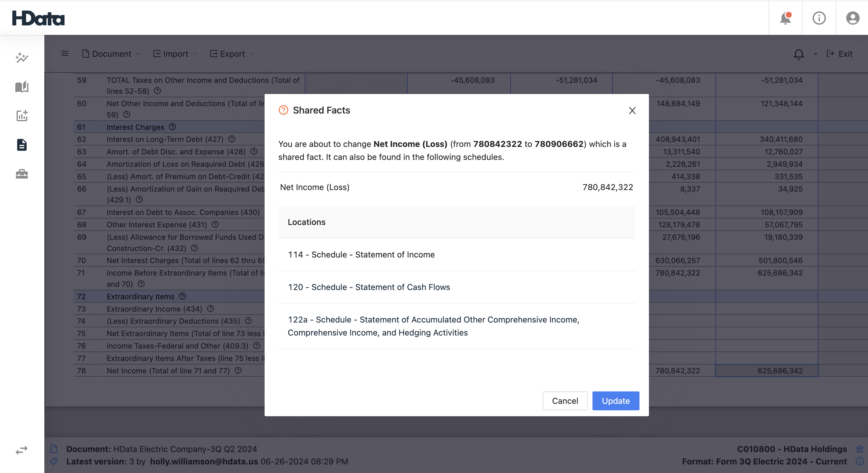Screen dimensions: 868x473
Task: Select schedule 120 Statement of Cash Flows
Action: tap(369, 287)
